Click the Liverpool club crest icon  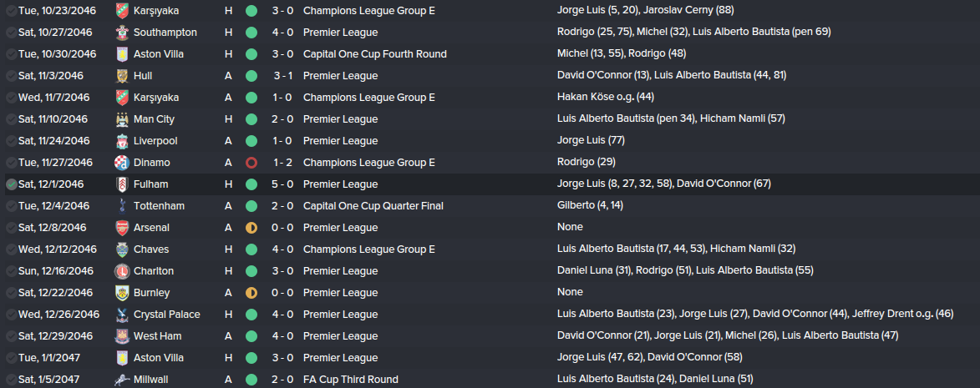click(x=122, y=141)
